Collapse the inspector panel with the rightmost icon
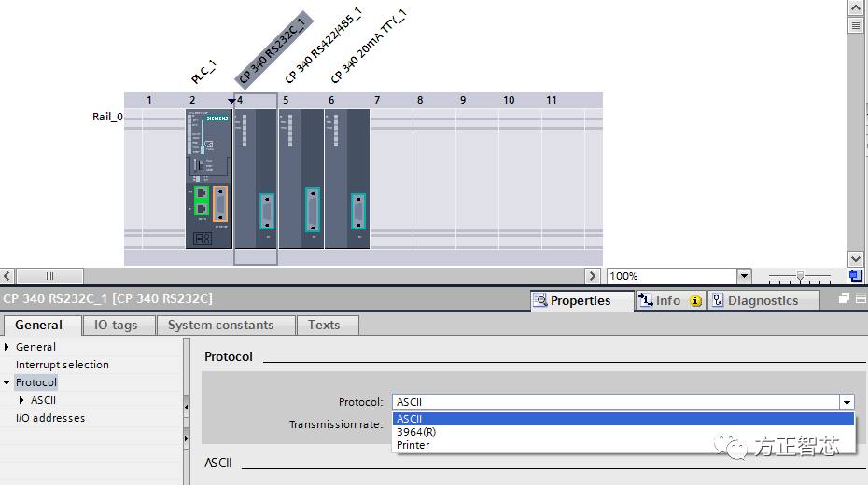Viewport: 868px width, 485px height. (860, 299)
